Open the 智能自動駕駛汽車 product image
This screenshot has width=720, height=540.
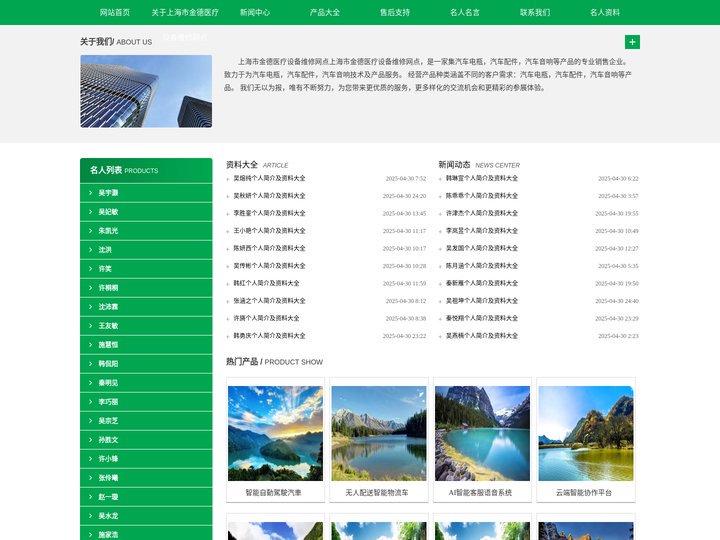pos(276,433)
